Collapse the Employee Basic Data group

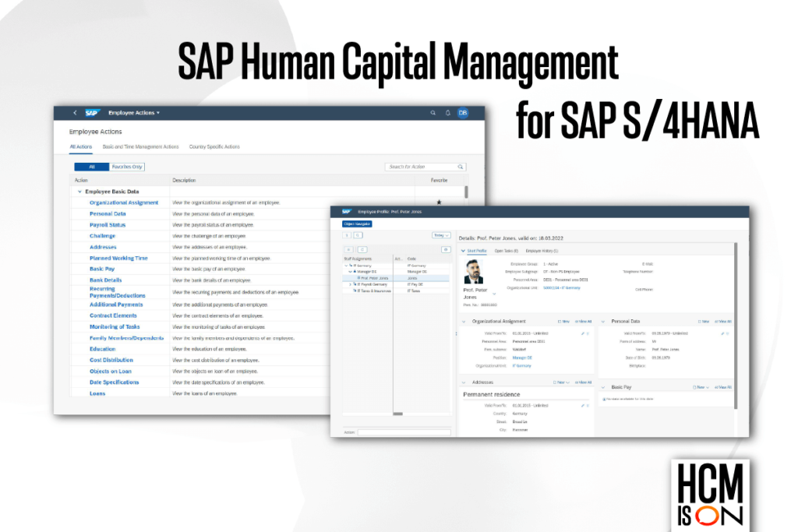[80, 192]
